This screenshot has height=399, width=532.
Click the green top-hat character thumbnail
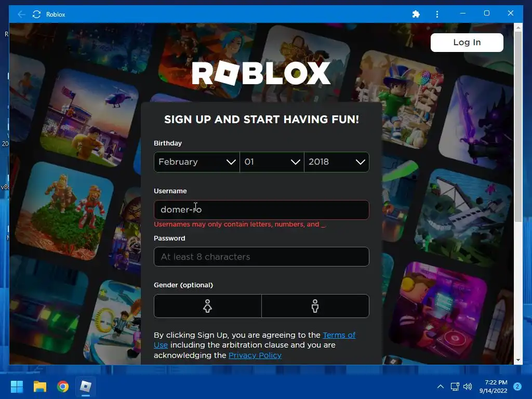click(400, 100)
